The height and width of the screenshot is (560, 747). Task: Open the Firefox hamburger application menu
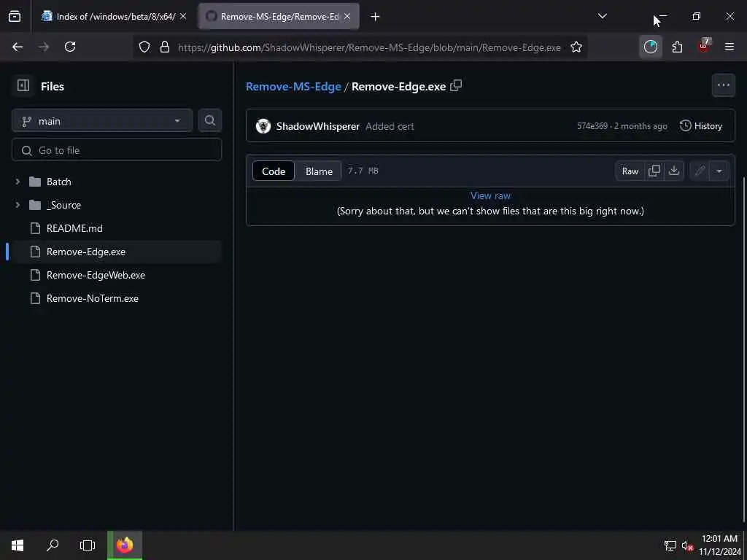tap(729, 47)
